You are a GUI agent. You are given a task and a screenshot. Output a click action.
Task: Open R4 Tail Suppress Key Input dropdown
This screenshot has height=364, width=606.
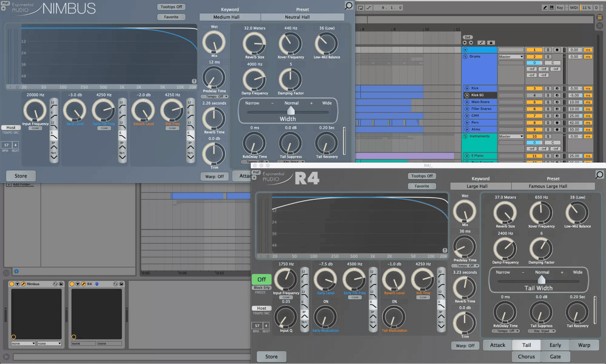[541, 331]
